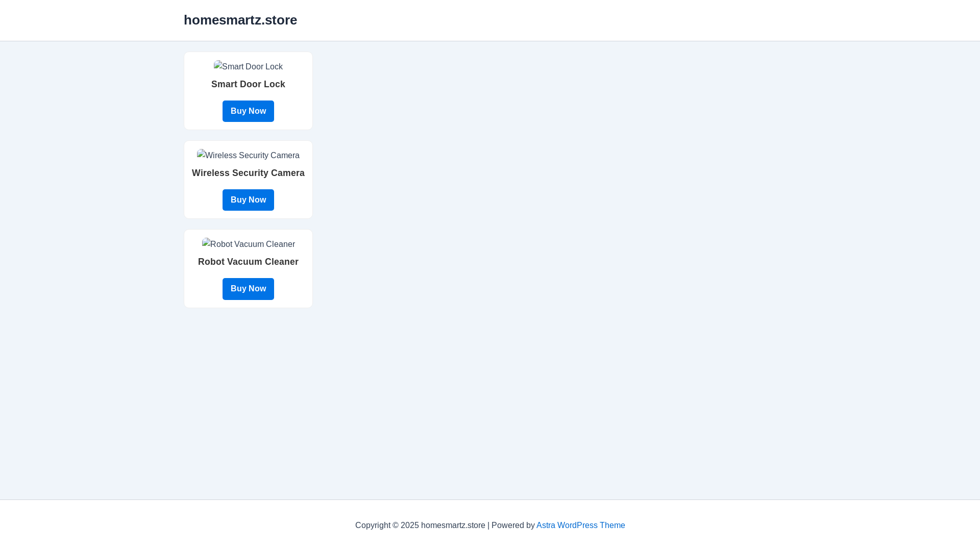Click the Wireless Security Camera product image
The width and height of the screenshot is (980, 551).
click(x=248, y=155)
